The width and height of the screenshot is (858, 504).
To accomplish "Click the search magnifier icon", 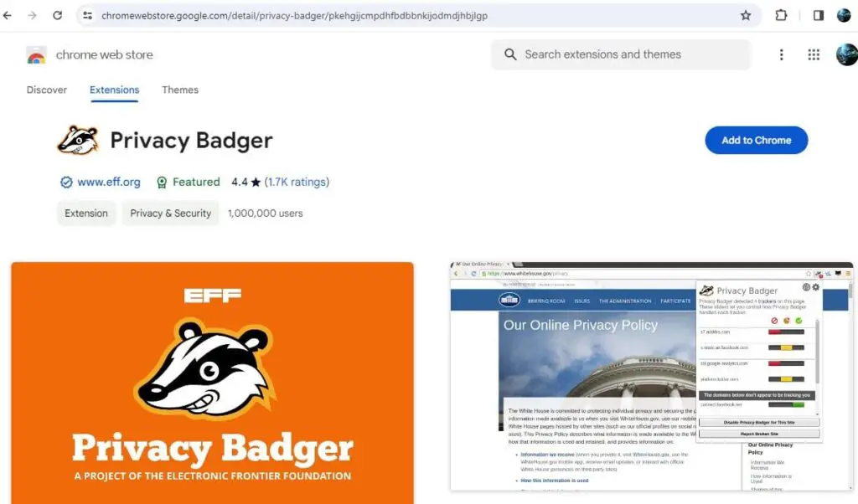I will [510, 54].
